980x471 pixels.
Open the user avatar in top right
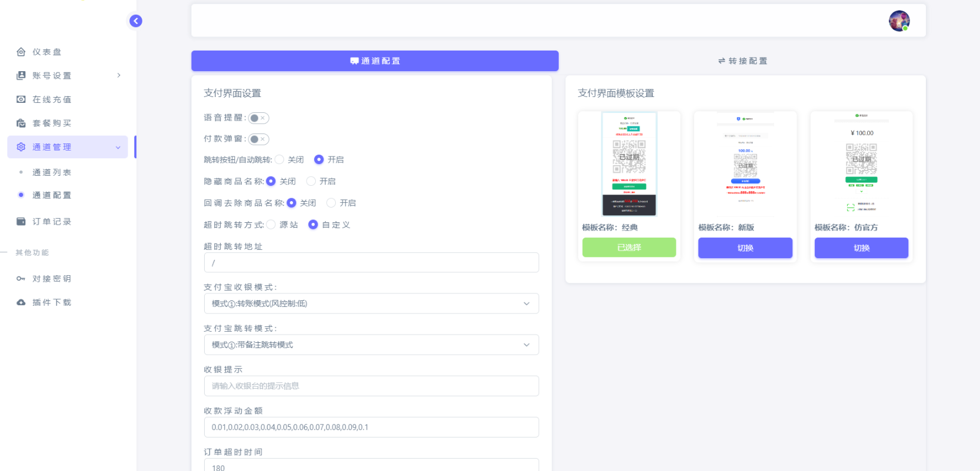[x=899, y=21]
